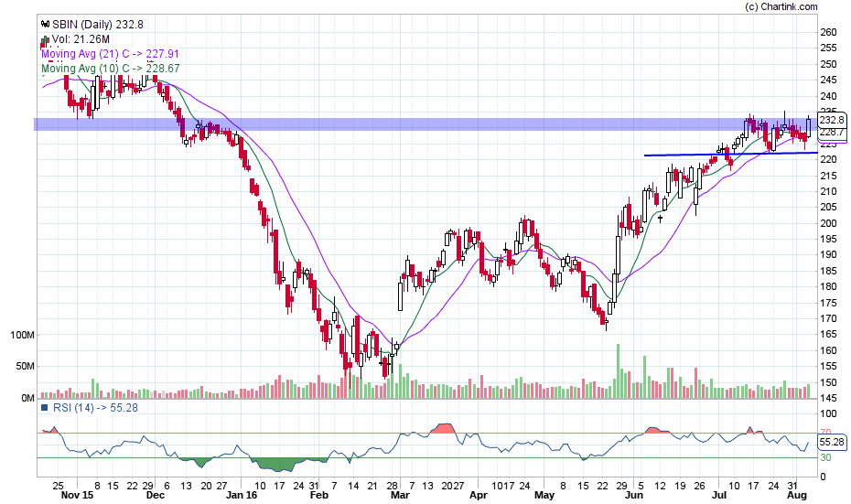851x504 pixels.
Task: Click the Vol: 21.26M legend label
Action: pos(81,39)
